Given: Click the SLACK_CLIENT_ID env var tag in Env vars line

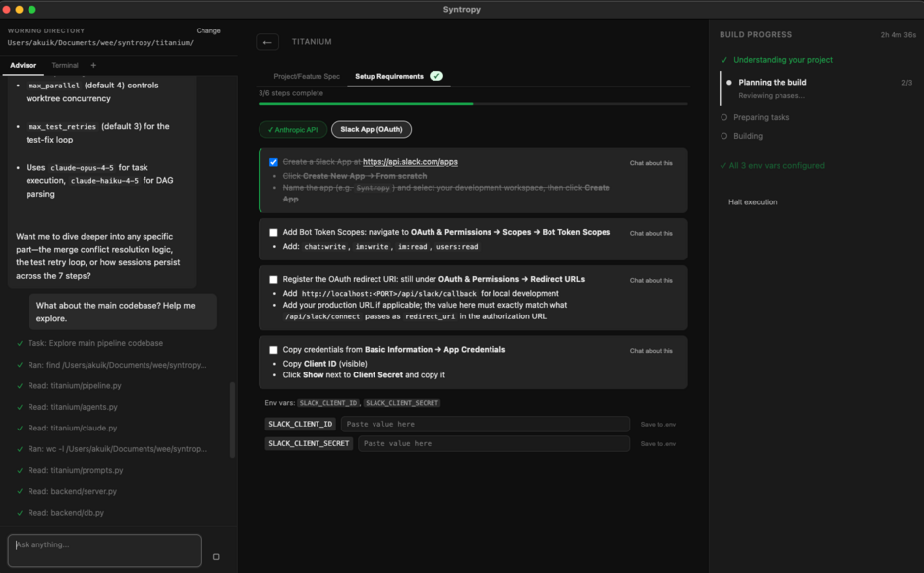Looking at the screenshot, I should point(327,403).
